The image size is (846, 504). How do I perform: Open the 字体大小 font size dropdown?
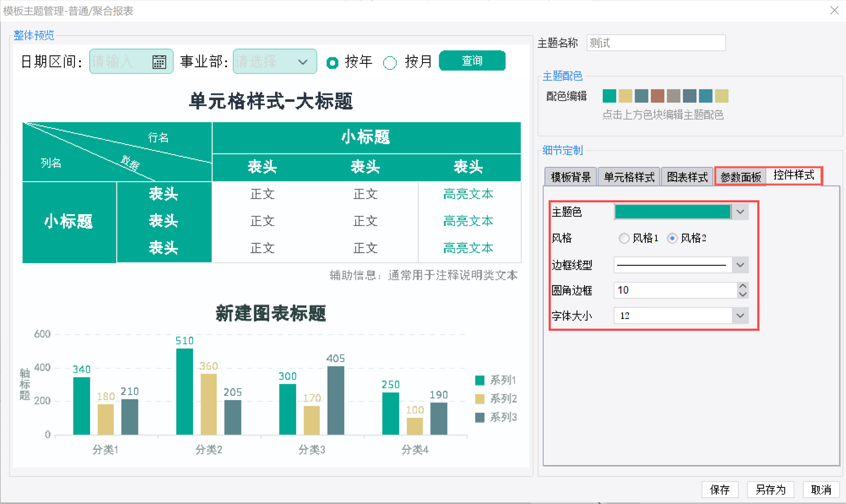click(x=740, y=315)
